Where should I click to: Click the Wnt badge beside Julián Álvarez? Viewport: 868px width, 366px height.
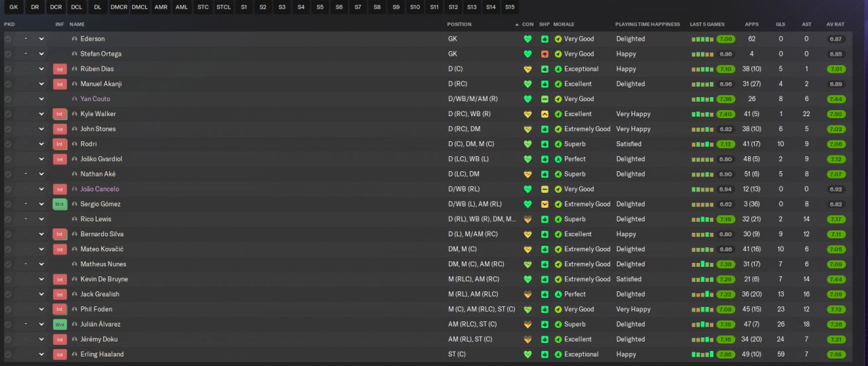(60, 324)
